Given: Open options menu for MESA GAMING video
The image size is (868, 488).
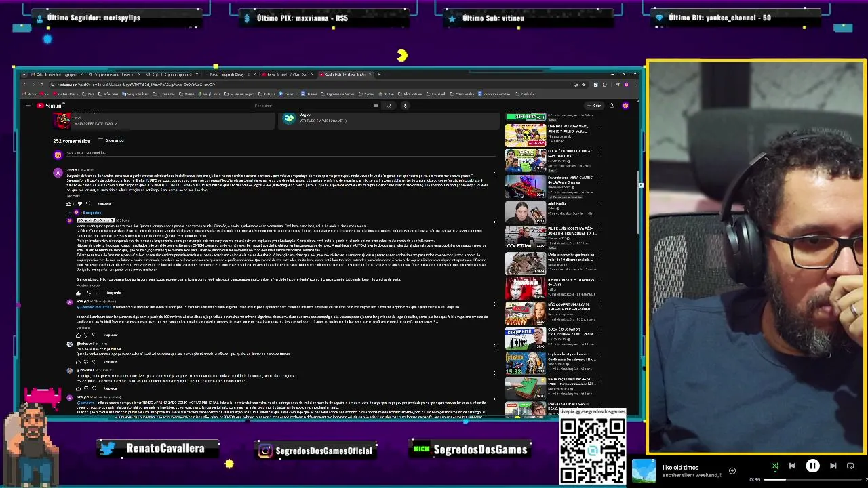Looking at the screenshot, I should point(601,179).
